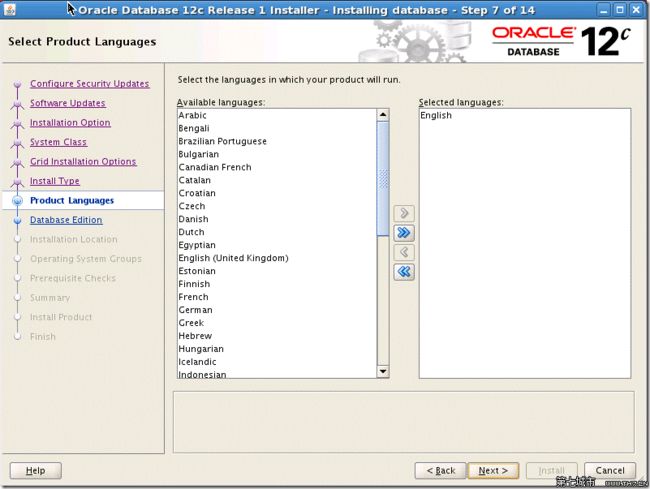The image size is (650, 489).
Task: Select Czech in available languages
Action: point(276,206)
